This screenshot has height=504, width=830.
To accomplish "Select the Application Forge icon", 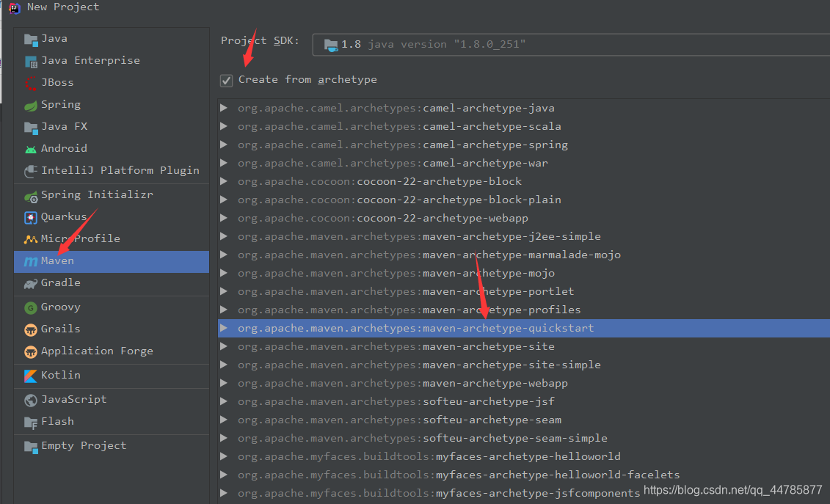I will [x=31, y=351].
